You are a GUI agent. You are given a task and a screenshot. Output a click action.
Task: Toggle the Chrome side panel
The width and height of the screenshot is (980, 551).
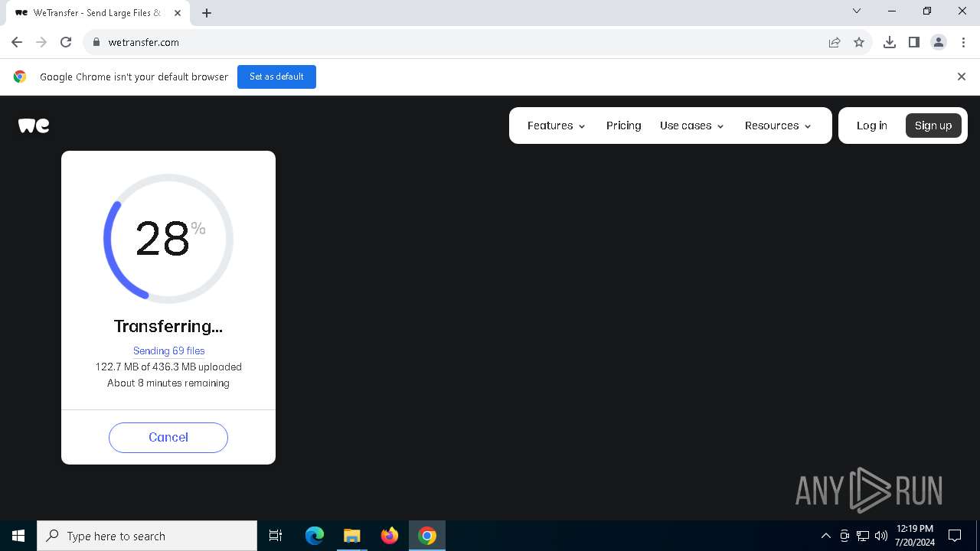tap(914, 42)
